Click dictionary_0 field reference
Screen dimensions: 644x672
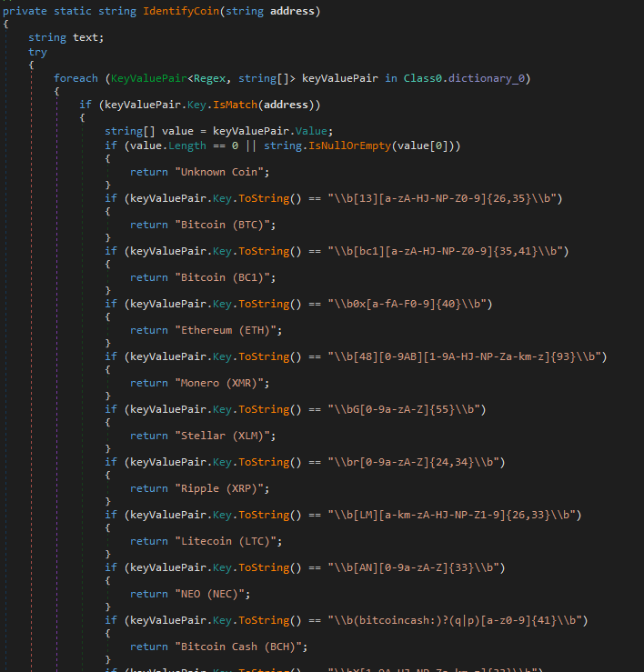(x=487, y=78)
